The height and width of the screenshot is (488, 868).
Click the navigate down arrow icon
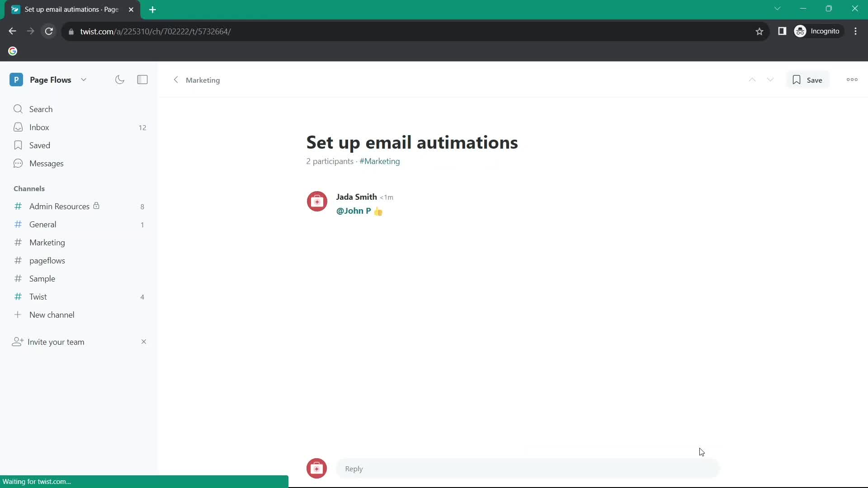tap(770, 79)
